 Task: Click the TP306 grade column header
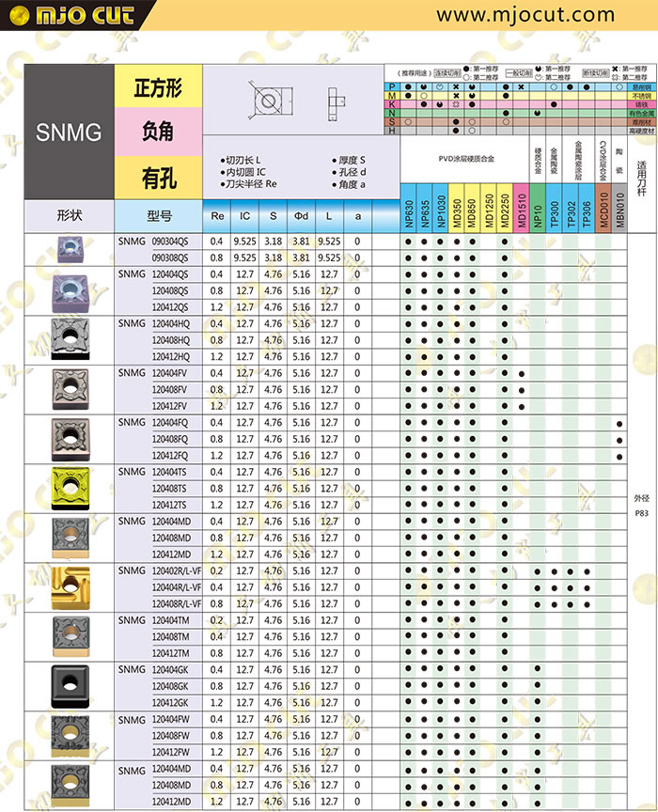[x=587, y=209]
